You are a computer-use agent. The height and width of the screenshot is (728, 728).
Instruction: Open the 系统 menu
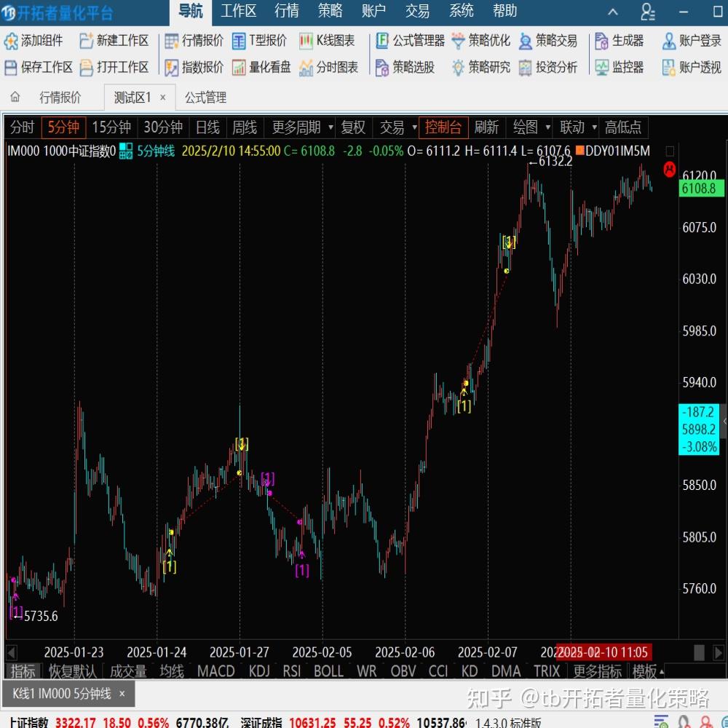point(461,11)
